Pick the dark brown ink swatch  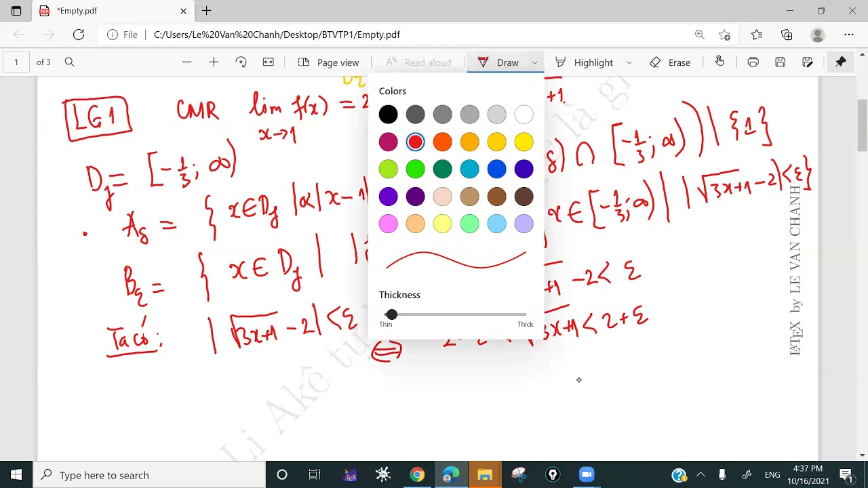[x=524, y=197]
